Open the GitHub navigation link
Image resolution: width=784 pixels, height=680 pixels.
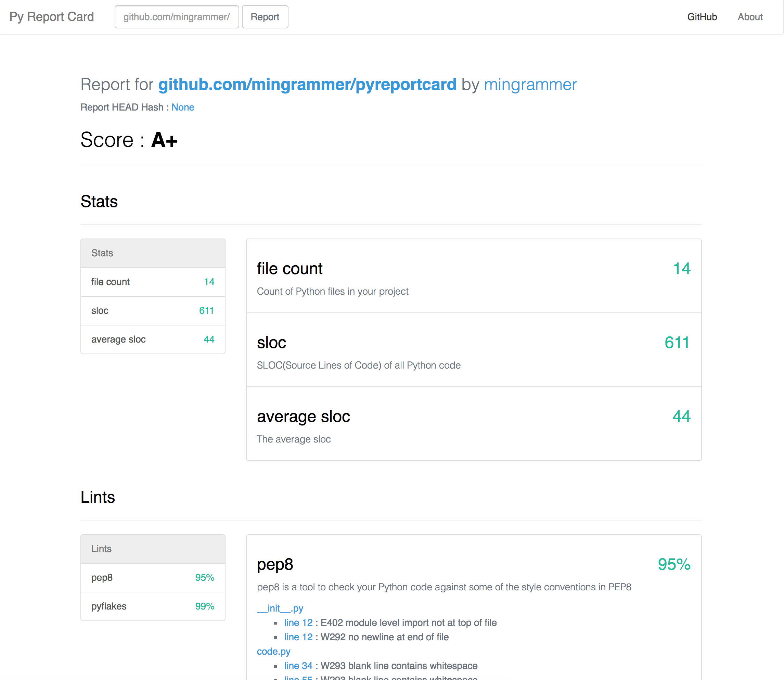tap(702, 17)
